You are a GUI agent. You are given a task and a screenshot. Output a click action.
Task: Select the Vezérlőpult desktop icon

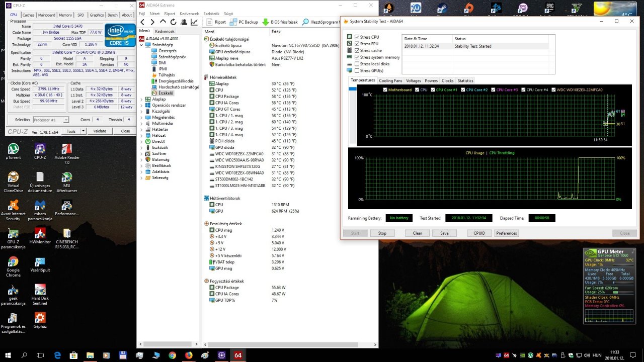(40, 264)
